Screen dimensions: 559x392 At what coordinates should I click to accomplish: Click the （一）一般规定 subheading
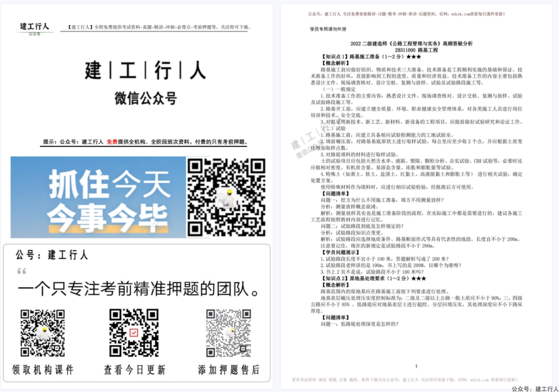[339, 89]
